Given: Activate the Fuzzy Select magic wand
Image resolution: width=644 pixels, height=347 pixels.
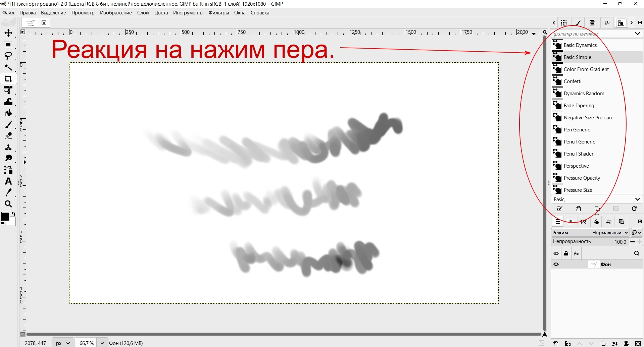Looking at the screenshot, I should pos(8,67).
